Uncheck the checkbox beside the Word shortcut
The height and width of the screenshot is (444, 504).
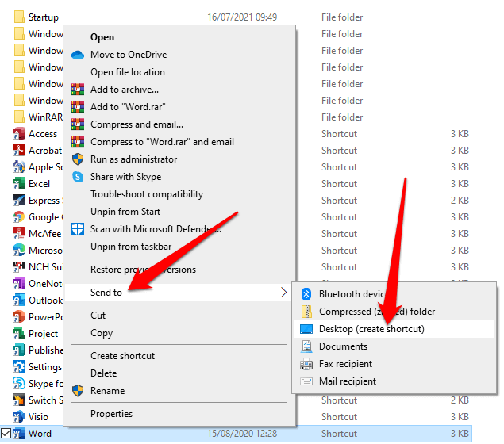(6, 434)
